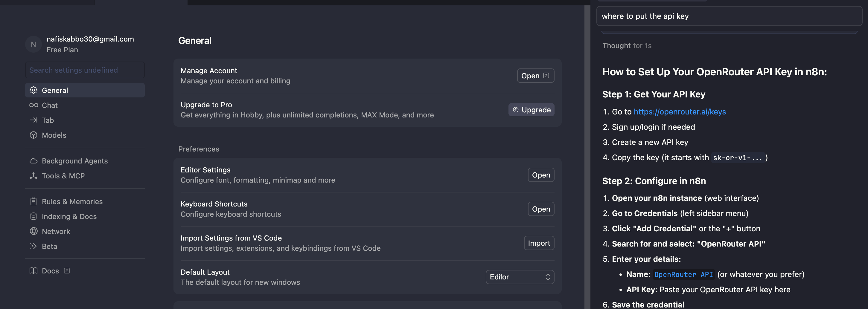Click the Models cube icon
This screenshot has height=309, width=868.
point(33,135)
